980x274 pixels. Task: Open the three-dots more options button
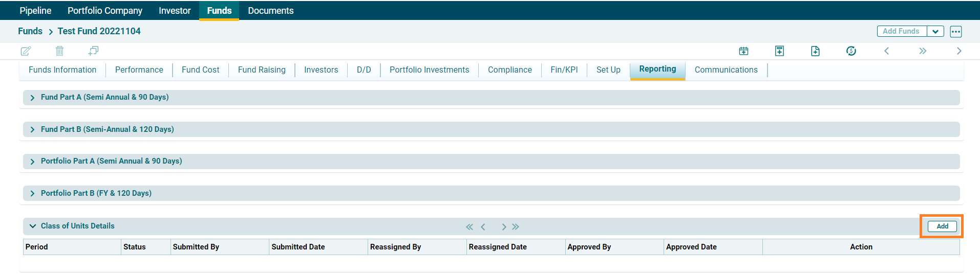(955, 32)
